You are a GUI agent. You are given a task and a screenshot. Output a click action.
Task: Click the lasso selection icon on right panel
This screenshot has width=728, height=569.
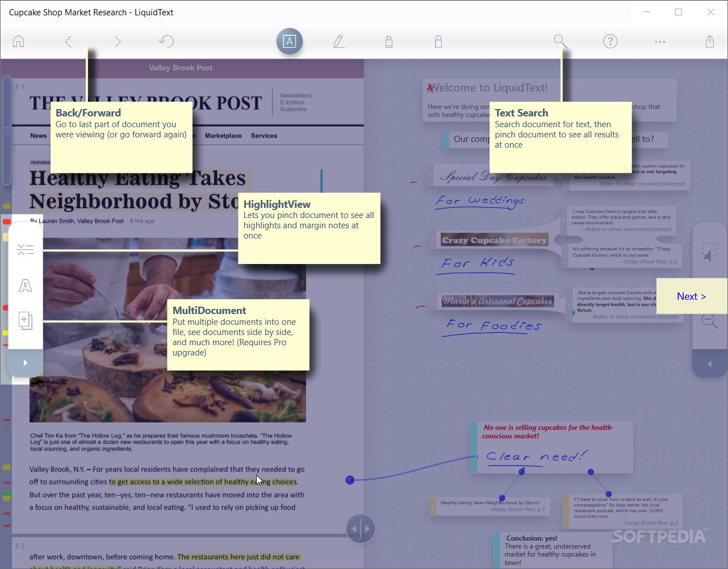tap(709, 252)
